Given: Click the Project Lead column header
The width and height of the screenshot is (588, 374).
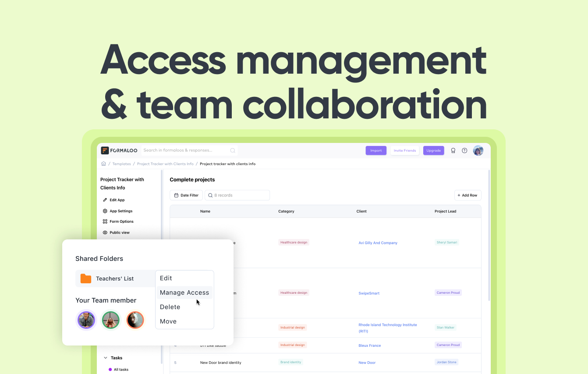Looking at the screenshot, I should pyautogui.click(x=445, y=211).
